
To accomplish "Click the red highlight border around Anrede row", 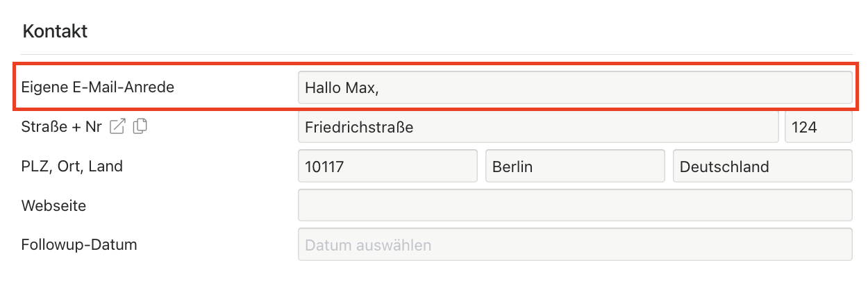I will [x=436, y=64].
